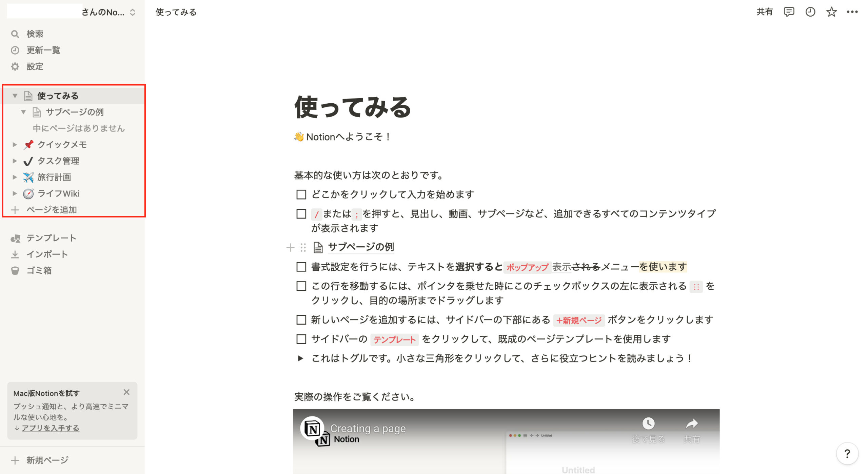Expand the クイックメモ tree arrow

(x=15, y=145)
